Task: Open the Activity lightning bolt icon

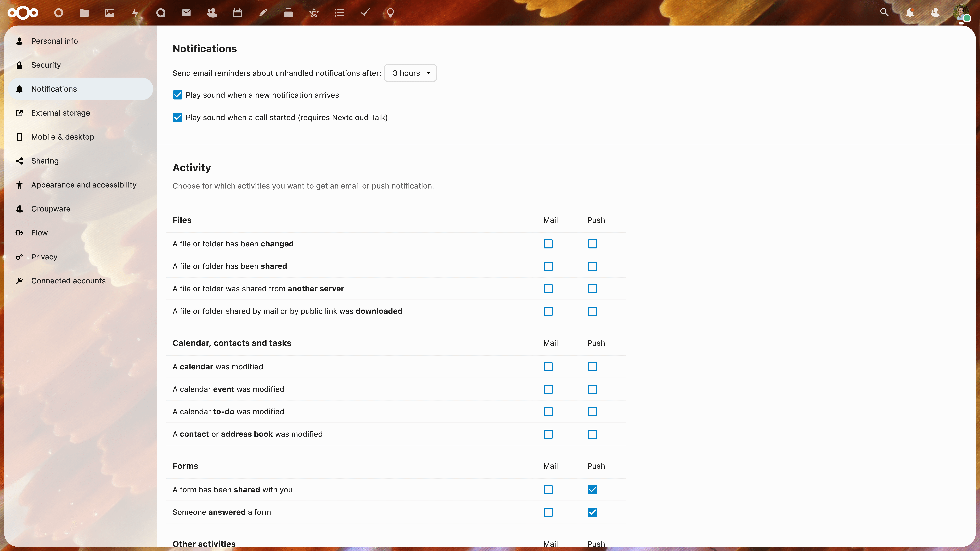Action: [135, 13]
